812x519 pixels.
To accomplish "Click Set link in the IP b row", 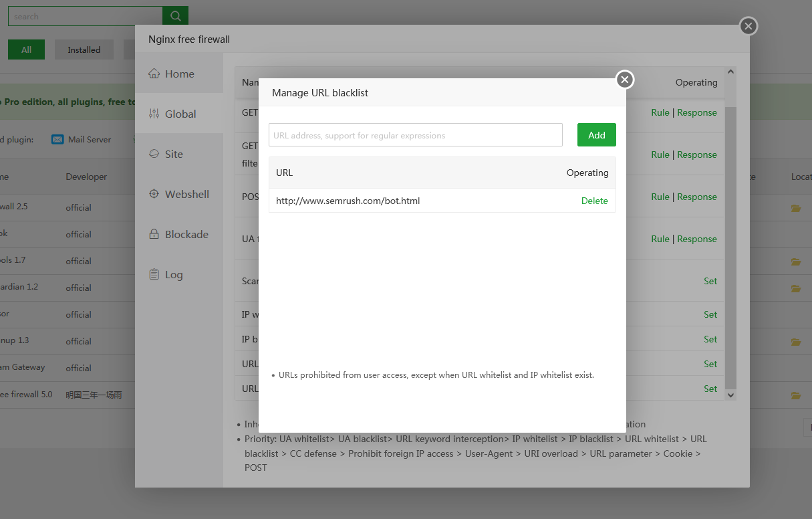I will pyautogui.click(x=710, y=339).
